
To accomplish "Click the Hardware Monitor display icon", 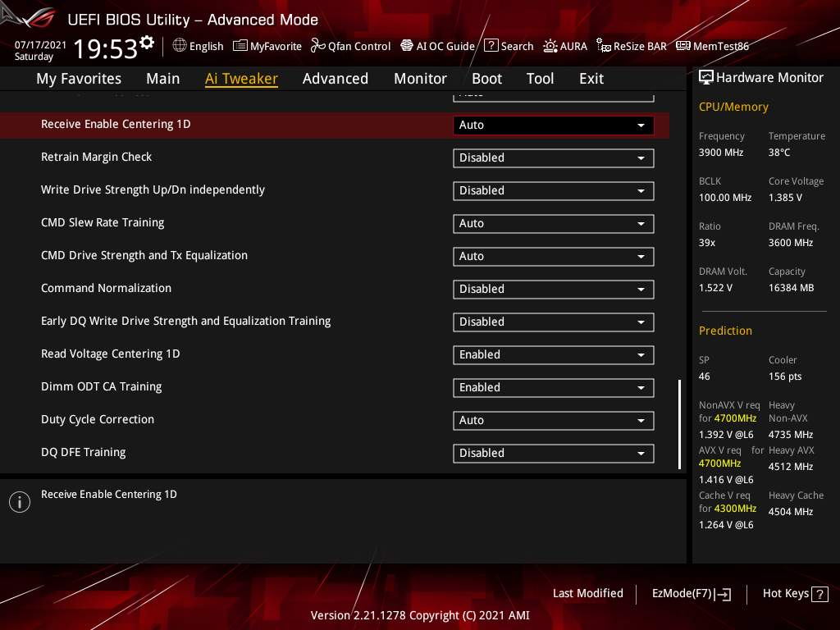I will [706, 78].
